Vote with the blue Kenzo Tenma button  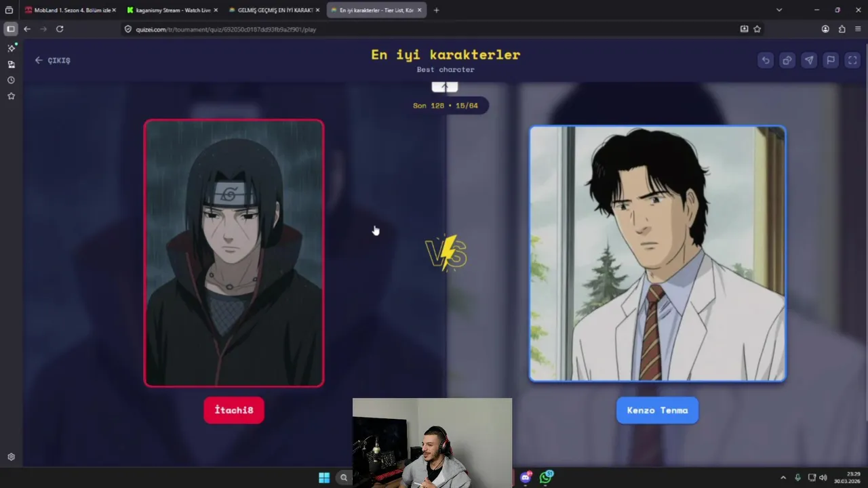pos(657,410)
